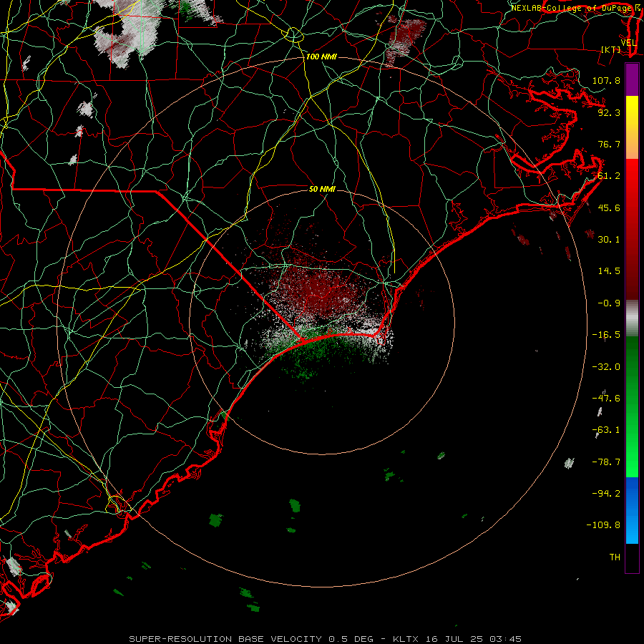Select the -109.8 scale value

tap(603, 525)
